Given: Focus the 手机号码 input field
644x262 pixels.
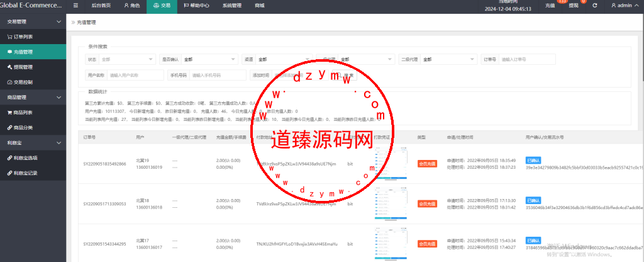Looking at the screenshot, I should click(218, 76).
